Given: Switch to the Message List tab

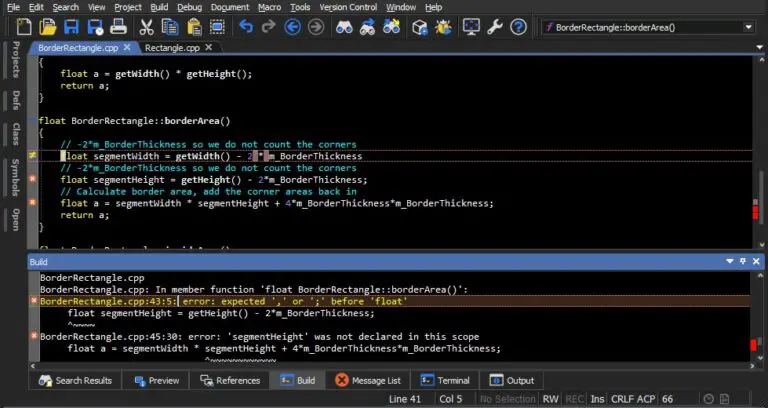Looking at the screenshot, I should click(368, 380).
